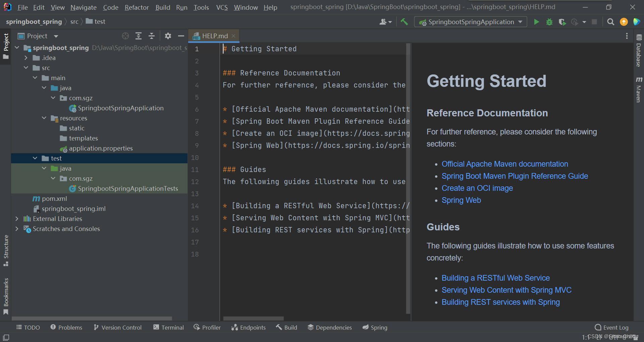This screenshot has height=342, width=644.
Task: Open the profiler run icon
Action: pos(575,22)
